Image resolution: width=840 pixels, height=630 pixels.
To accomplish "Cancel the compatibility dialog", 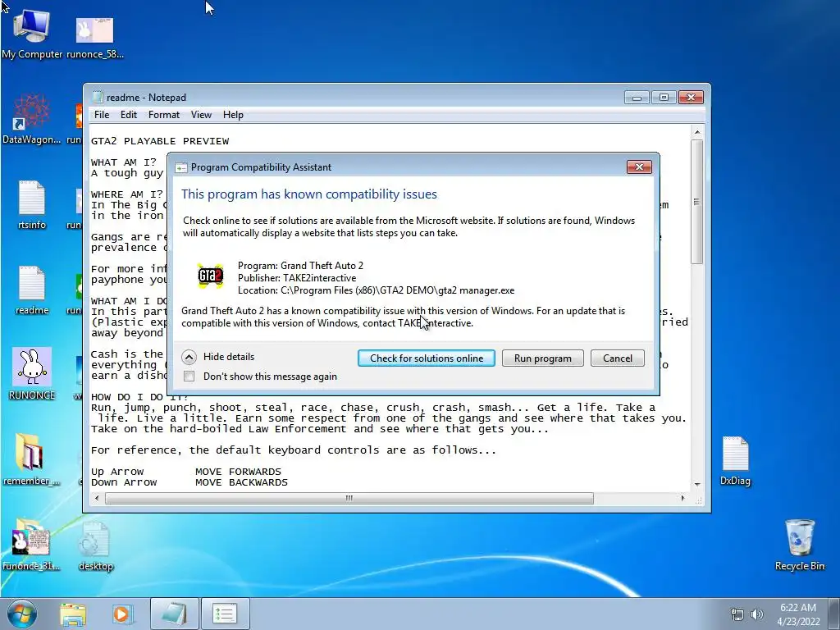I will 617,358.
